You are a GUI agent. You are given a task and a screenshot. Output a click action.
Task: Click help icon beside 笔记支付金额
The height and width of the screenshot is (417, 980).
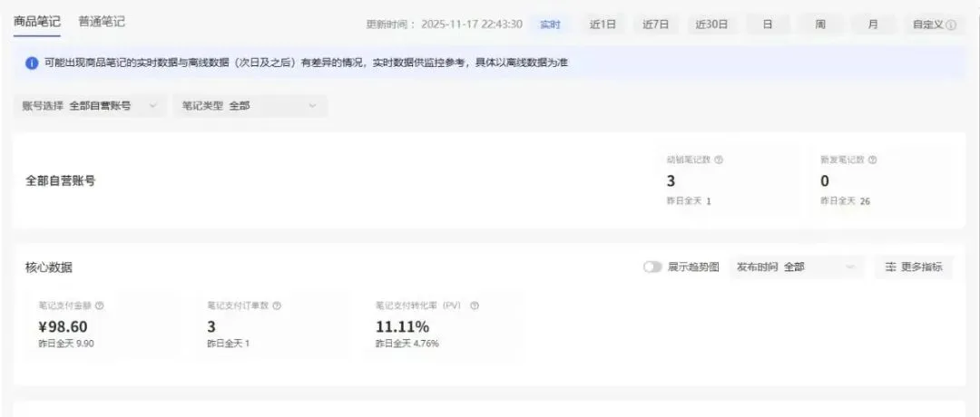coord(100,305)
